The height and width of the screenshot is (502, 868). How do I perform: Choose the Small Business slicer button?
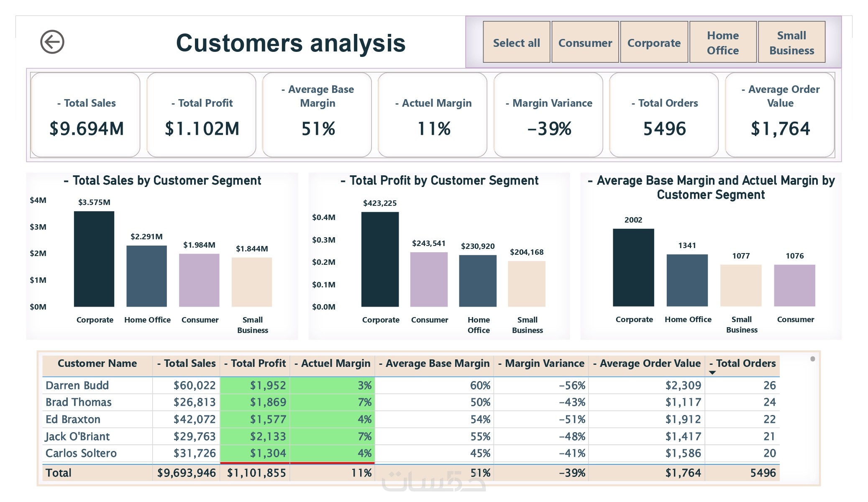coord(791,42)
